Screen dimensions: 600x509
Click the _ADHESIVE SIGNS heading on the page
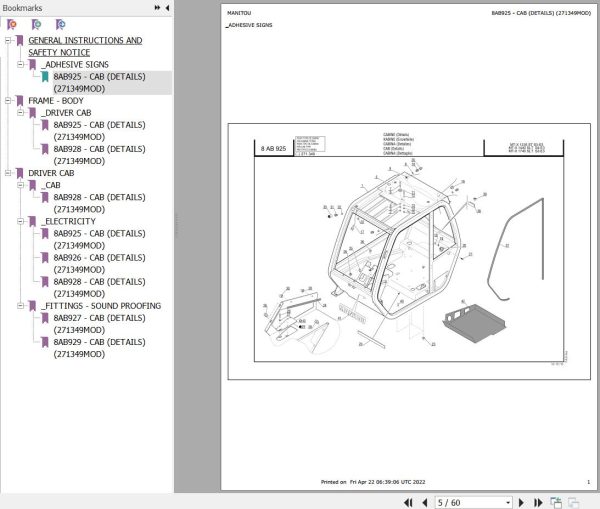point(249,25)
